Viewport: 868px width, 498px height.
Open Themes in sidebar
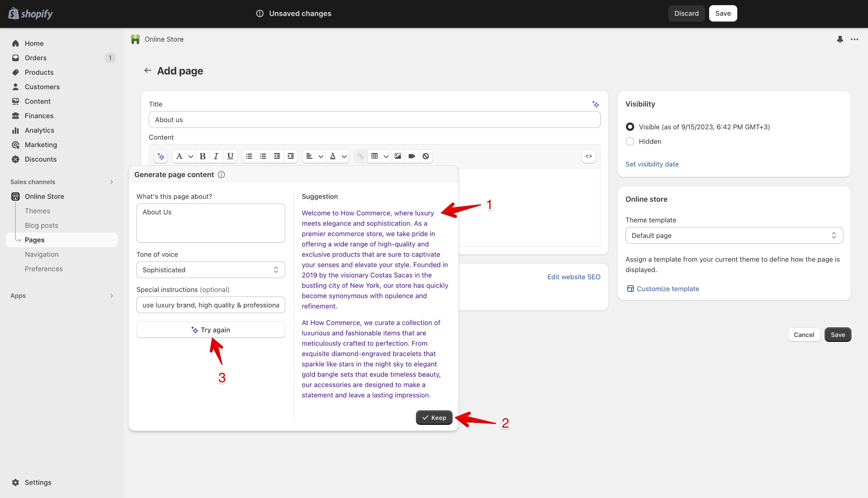(37, 211)
